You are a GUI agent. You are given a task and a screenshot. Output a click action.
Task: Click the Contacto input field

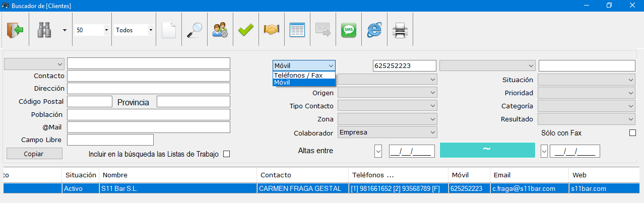149,76
